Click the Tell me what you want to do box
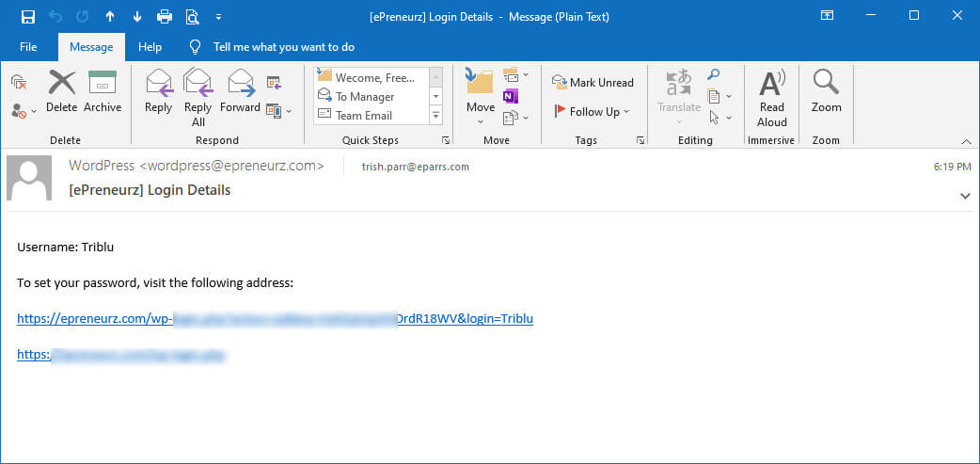Screen dimensions: 980x464 pos(284,47)
